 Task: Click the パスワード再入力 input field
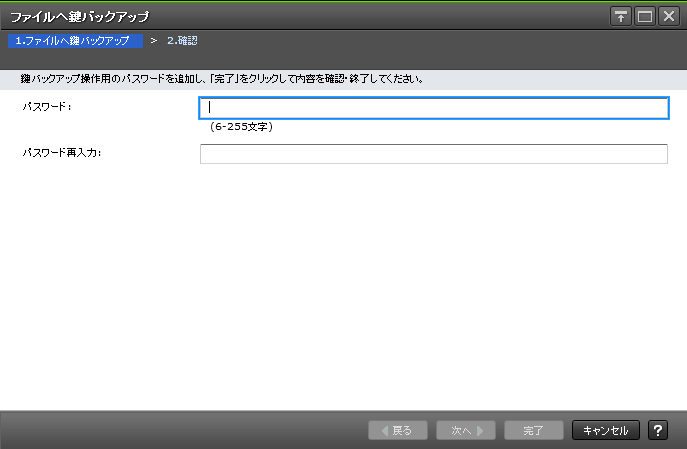pos(434,154)
